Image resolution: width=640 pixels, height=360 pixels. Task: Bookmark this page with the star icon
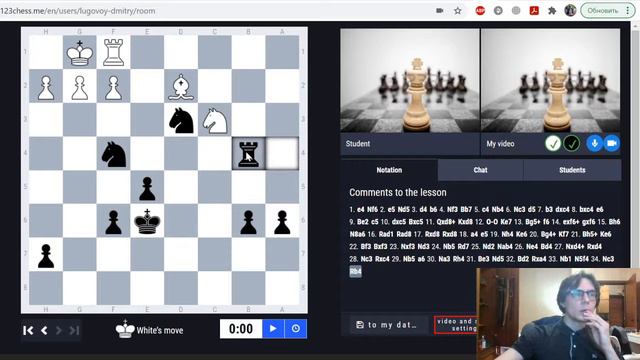point(458,11)
